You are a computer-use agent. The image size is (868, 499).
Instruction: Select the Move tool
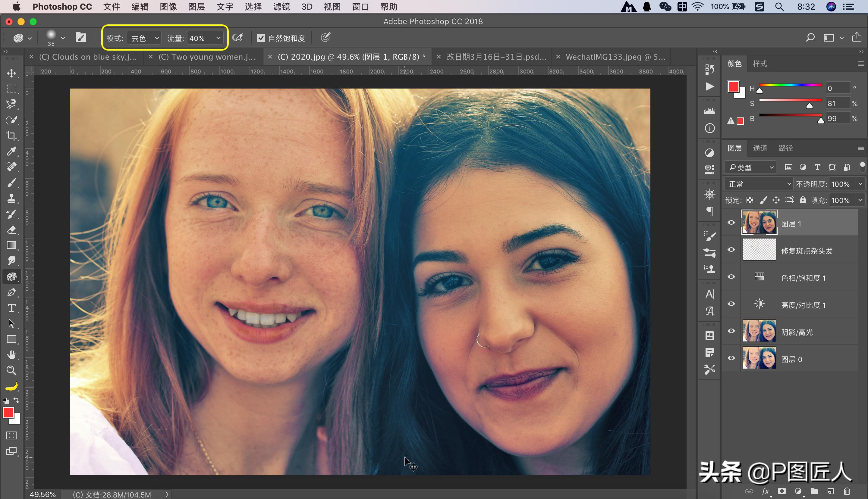pyautogui.click(x=11, y=73)
